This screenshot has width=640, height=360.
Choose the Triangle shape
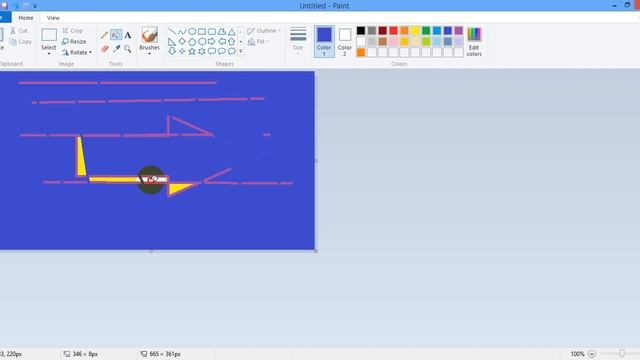pyautogui.click(x=231, y=31)
